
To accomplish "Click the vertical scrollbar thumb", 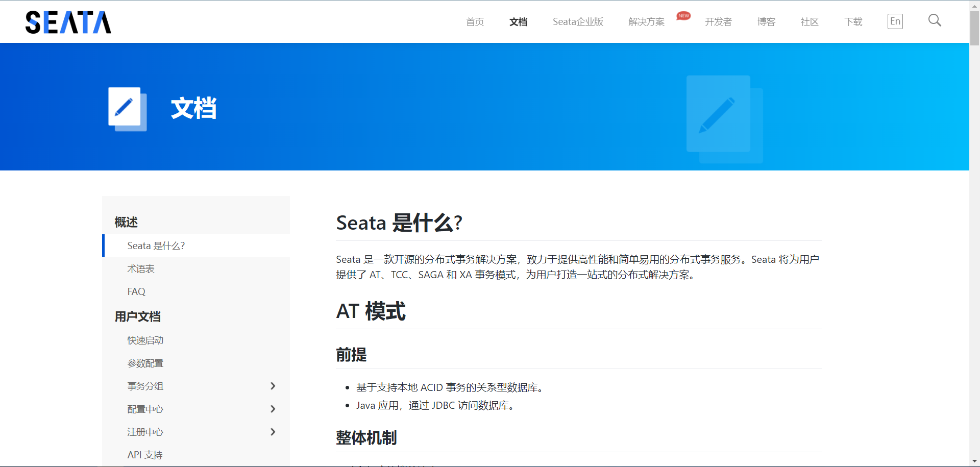I will point(974,28).
